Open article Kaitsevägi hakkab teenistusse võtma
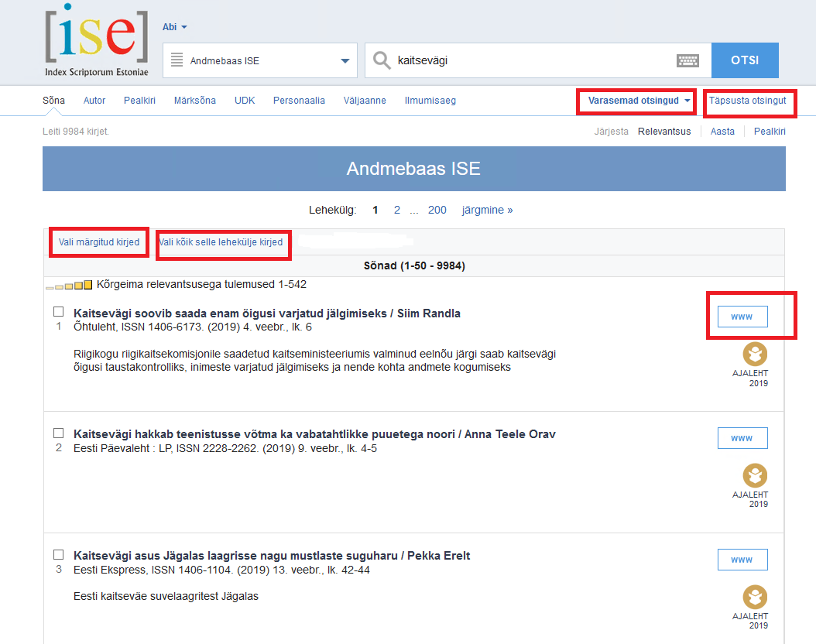The image size is (816, 644). point(314,434)
